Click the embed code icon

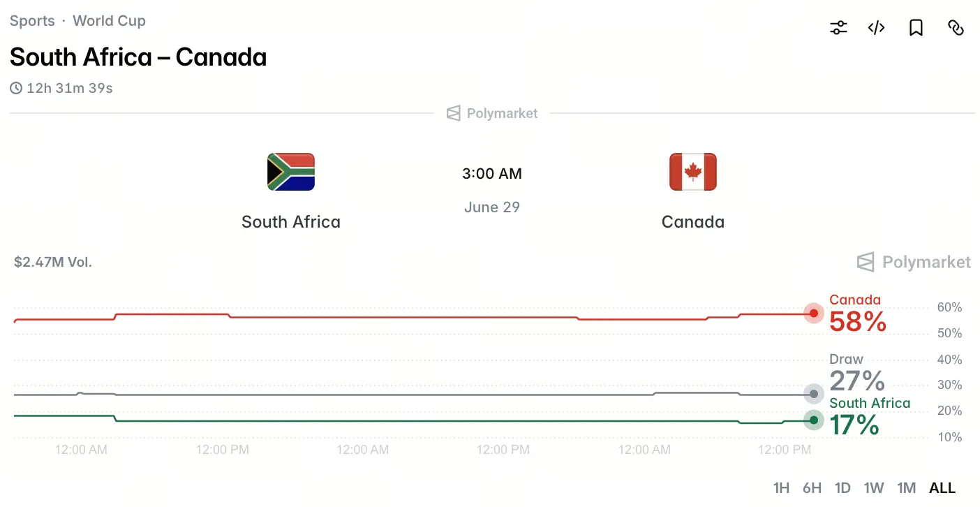point(877,28)
